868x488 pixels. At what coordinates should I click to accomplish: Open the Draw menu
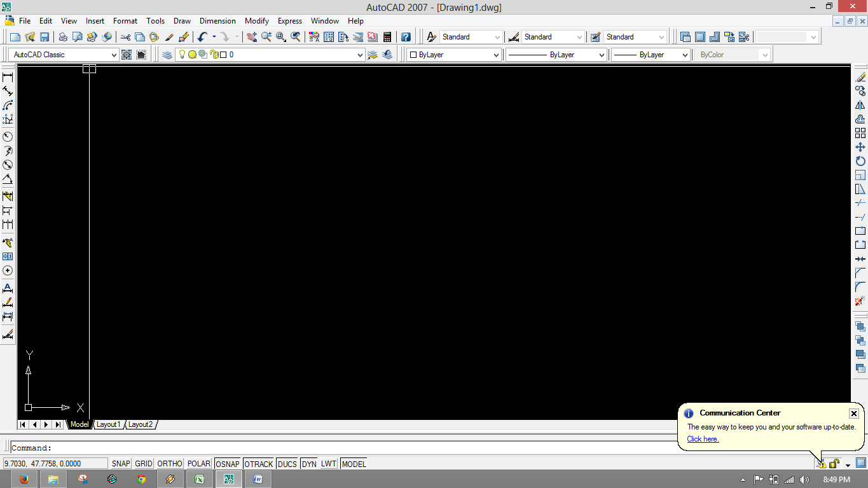coord(182,21)
